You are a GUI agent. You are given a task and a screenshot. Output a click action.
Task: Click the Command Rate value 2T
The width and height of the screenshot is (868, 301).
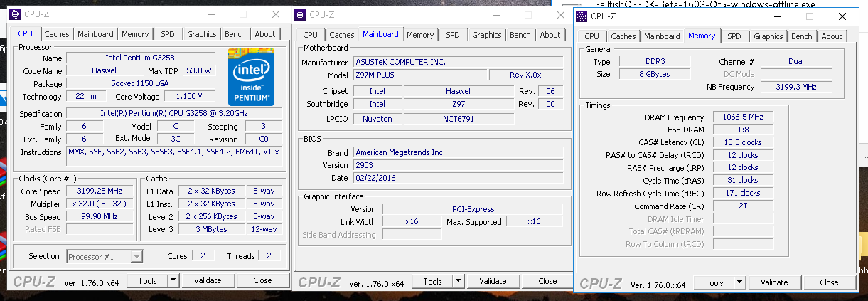click(x=743, y=206)
